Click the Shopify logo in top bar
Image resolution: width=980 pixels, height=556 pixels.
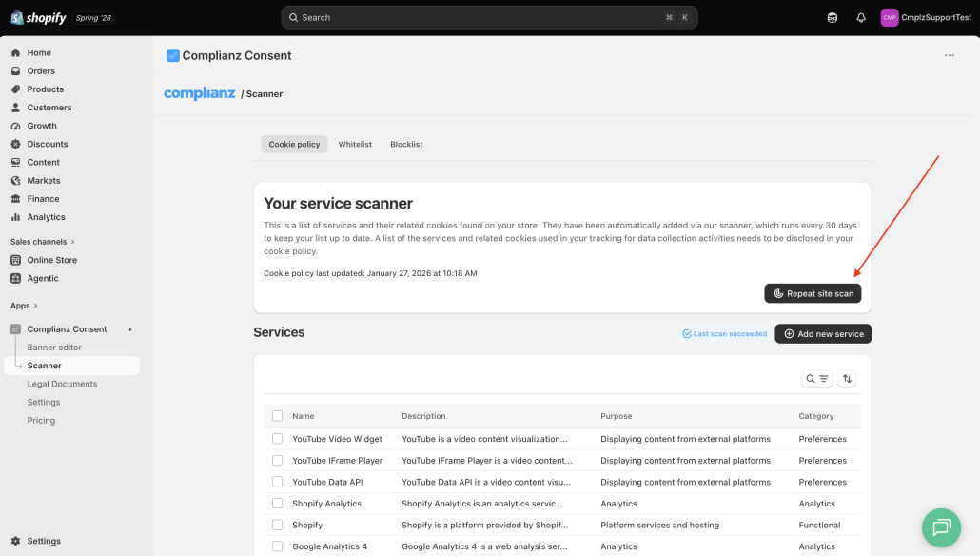click(39, 17)
